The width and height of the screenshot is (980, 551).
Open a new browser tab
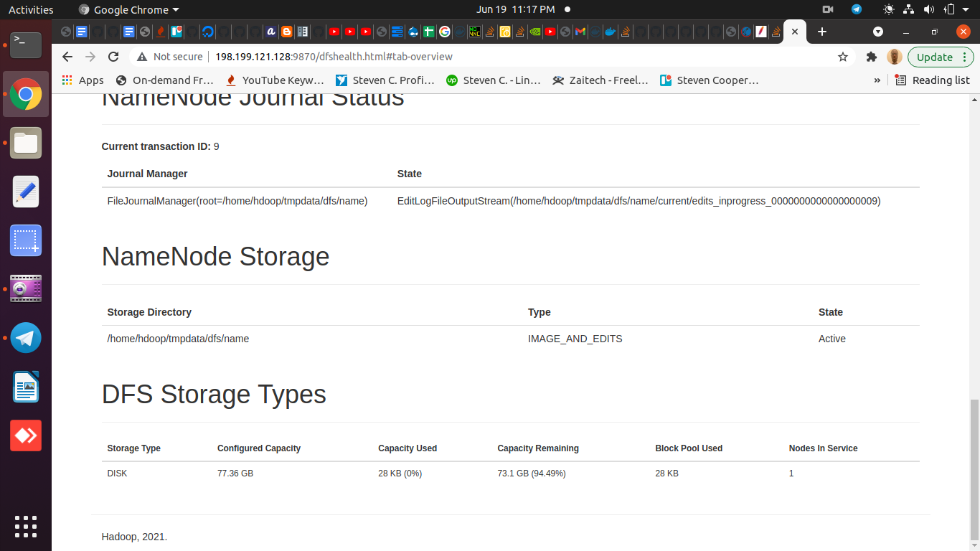point(822,32)
